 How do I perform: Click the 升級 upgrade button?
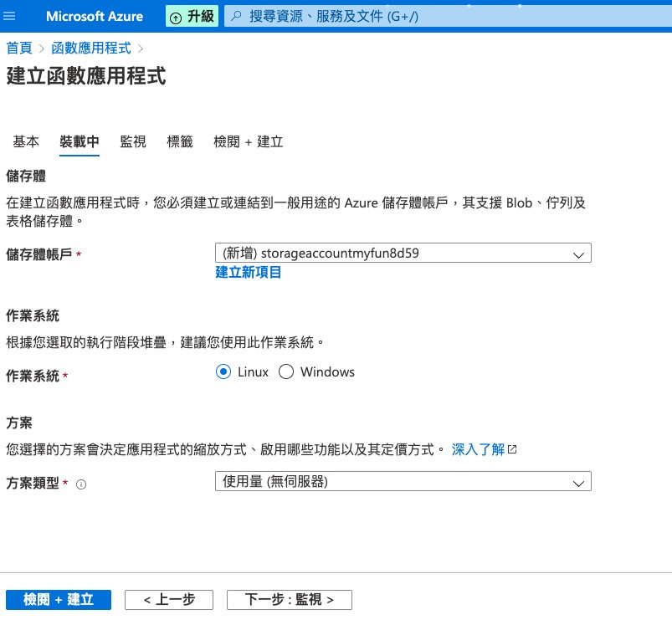(192, 16)
